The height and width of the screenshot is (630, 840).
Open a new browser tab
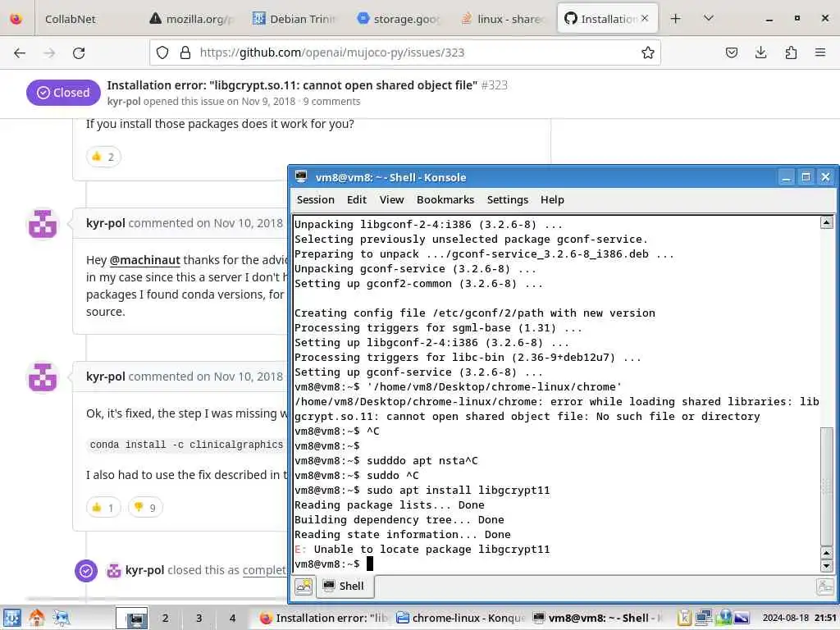[x=676, y=19]
